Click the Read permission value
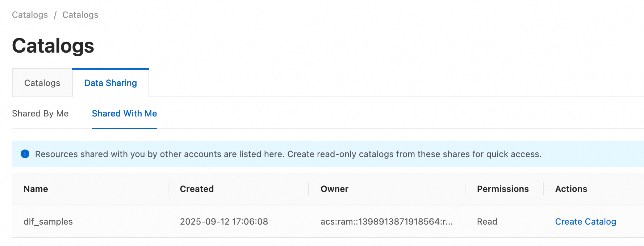This screenshot has height=246, width=644. [487, 221]
